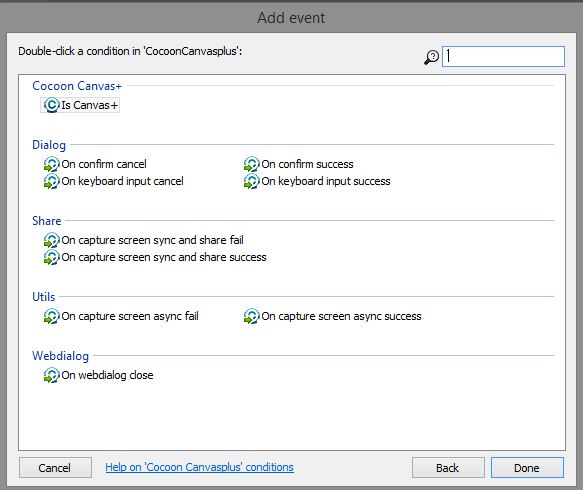This screenshot has width=583, height=490.
Task: Select 'On webdialog close' label
Action: 107,375
